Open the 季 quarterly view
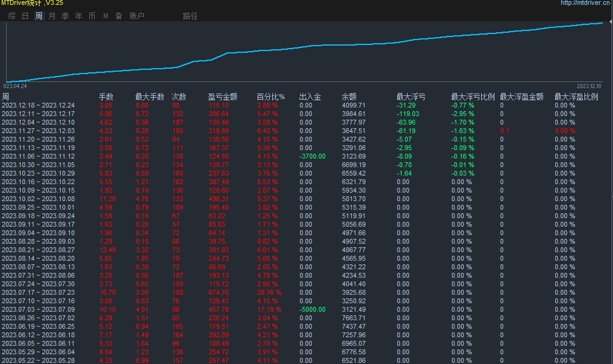 click(x=66, y=16)
